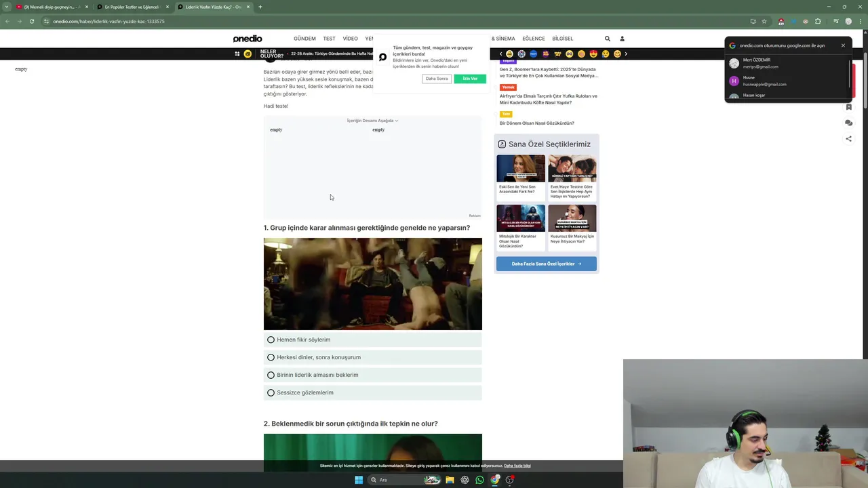The width and height of the screenshot is (868, 488).
Task: Click the browser back arrow
Action: (x=7, y=21)
